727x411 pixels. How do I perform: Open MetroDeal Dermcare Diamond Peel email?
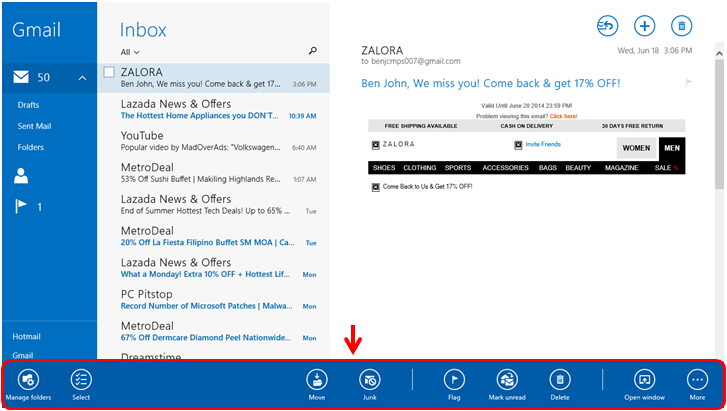point(214,331)
